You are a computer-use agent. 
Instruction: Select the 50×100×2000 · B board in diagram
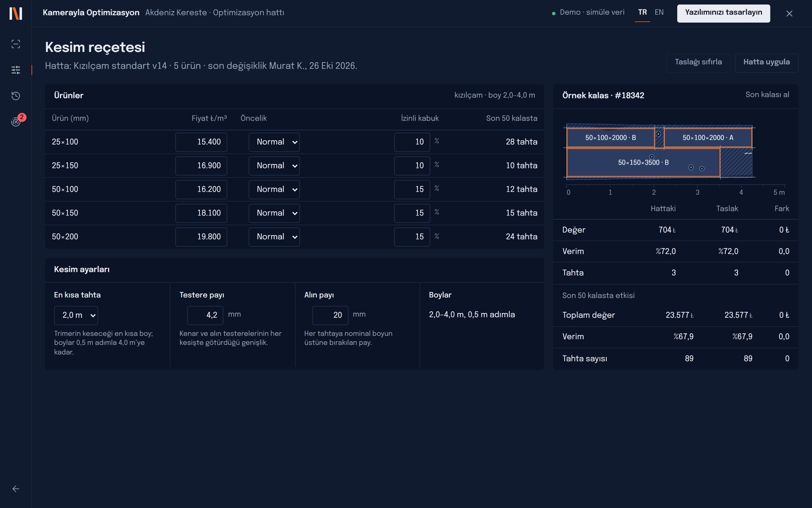[611, 138]
